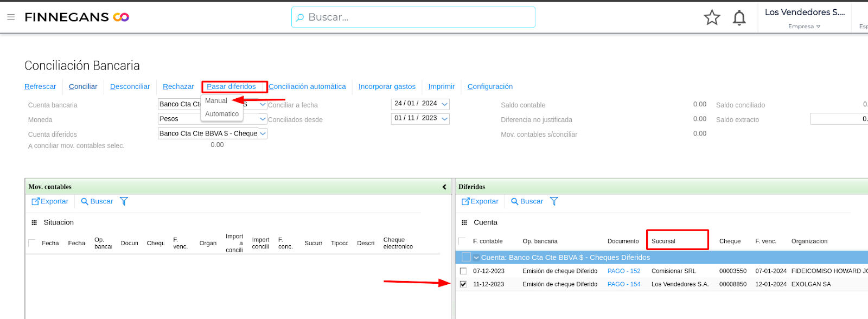The height and width of the screenshot is (319, 868).
Task: Click Conciliación automática
Action: (x=307, y=86)
